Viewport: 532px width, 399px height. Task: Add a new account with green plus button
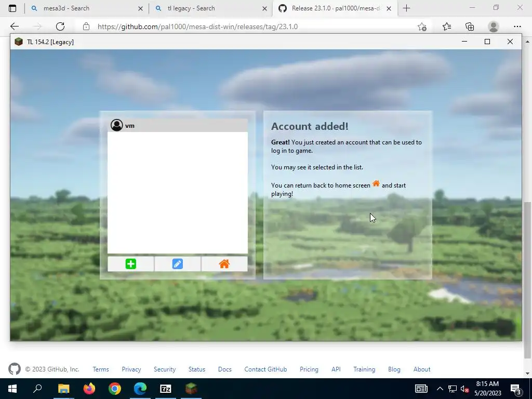(x=130, y=264)
